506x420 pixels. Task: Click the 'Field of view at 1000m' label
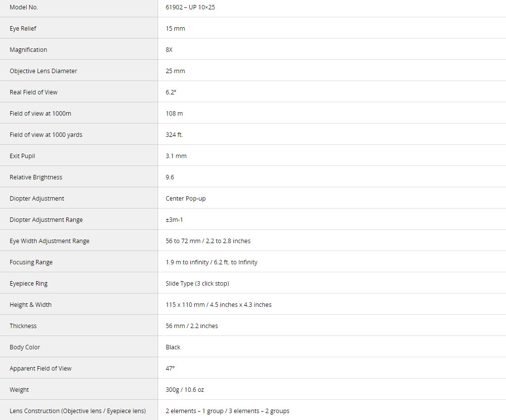(x=41, y=114)
